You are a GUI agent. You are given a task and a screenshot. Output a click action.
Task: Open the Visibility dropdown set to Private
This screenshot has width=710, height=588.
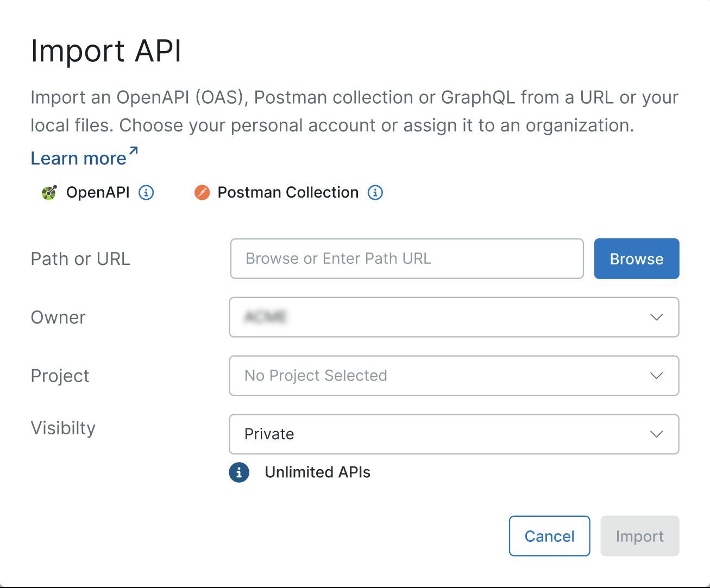click(454, 434)
